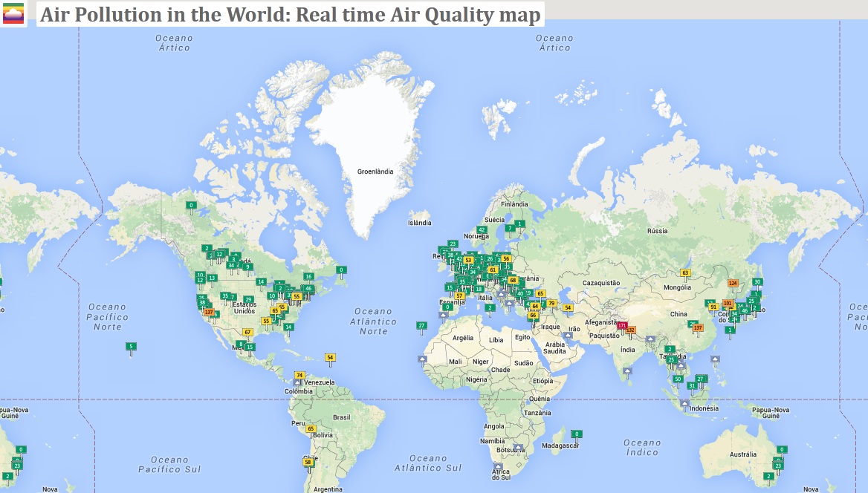Click the green 0 marker in Alaska
This screenshot has height=493, width=868.
pyautogui.click(x=191, y=205)
